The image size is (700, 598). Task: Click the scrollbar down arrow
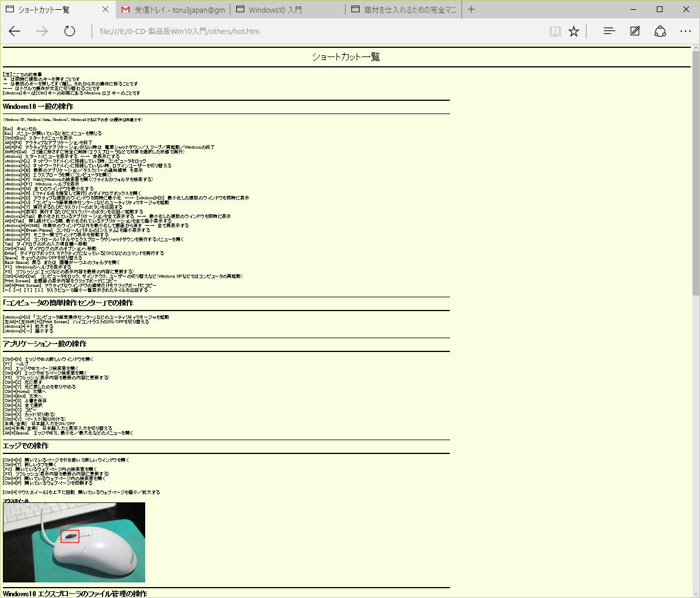coord(696,593)
